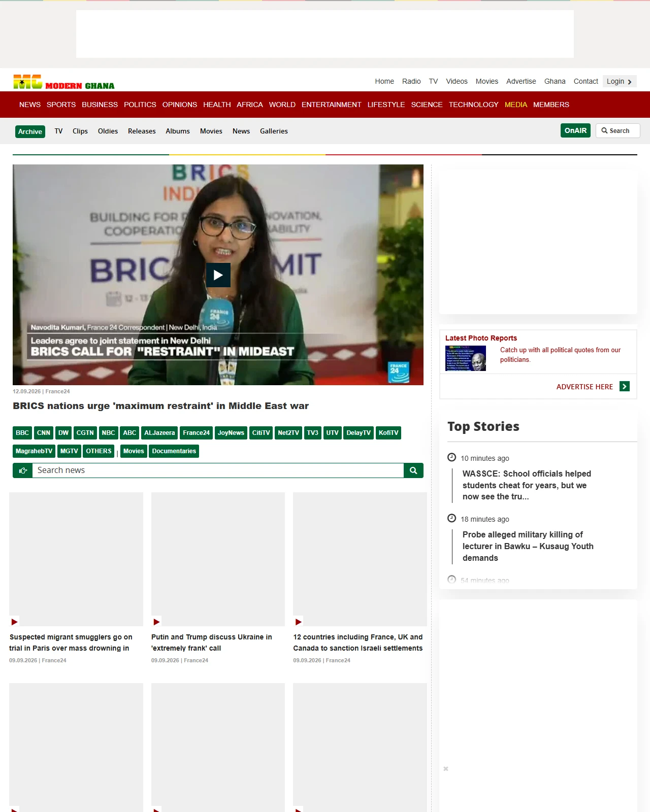Viewport: 650px width, 812px height.
Task: Select the Archive tab
Action: click(30, 131)
